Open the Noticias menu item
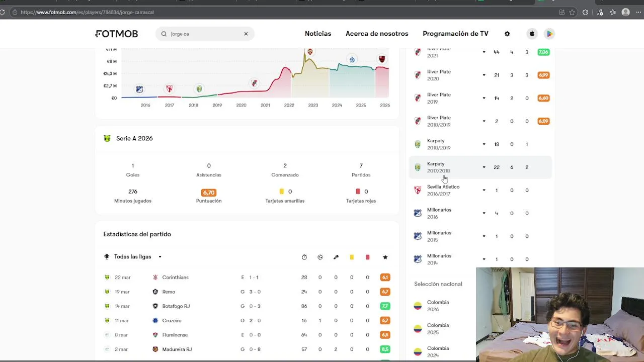The image size is (644, 362). (x=318, y=34)
